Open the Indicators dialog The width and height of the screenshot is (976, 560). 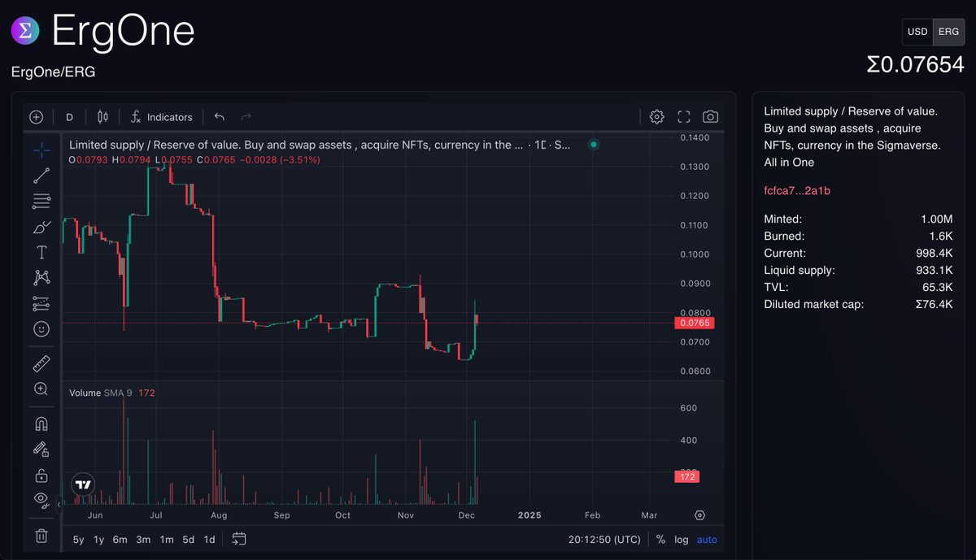[x=161, y=117]
